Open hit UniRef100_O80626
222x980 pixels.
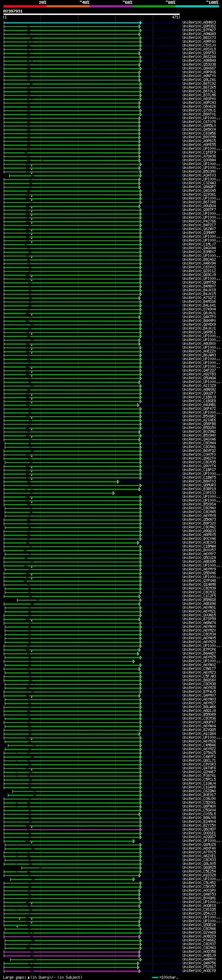tap(199, 106)
